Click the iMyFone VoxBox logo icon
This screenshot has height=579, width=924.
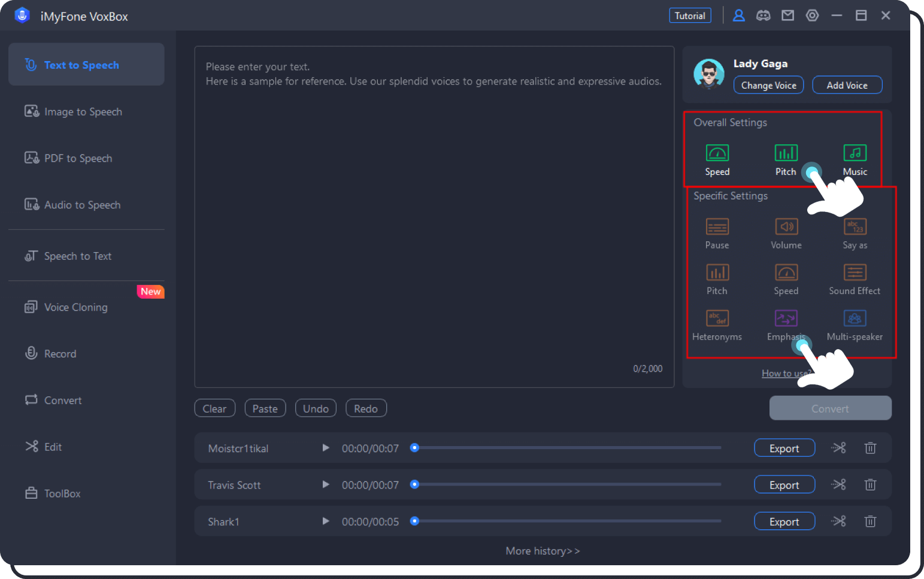point(22,16)
